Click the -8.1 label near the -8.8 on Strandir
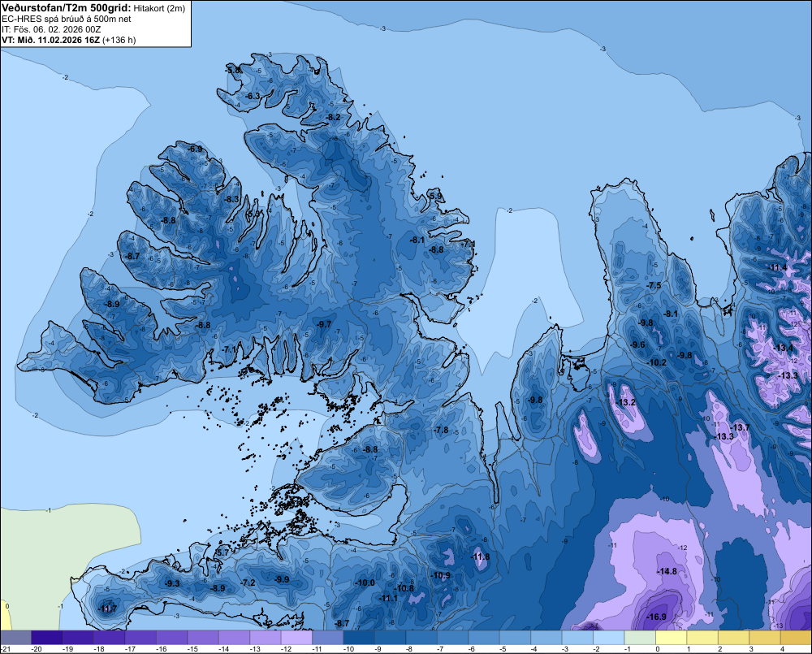 [x=417, y=240]
